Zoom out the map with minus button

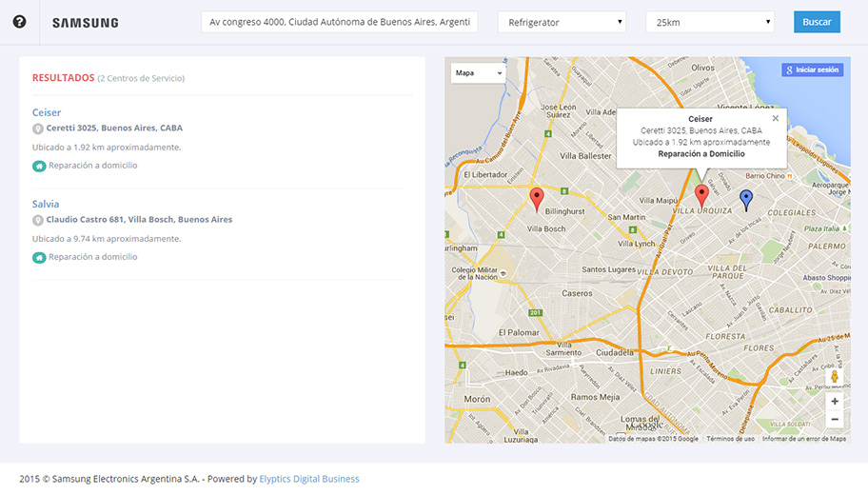[x=835, y=419]
